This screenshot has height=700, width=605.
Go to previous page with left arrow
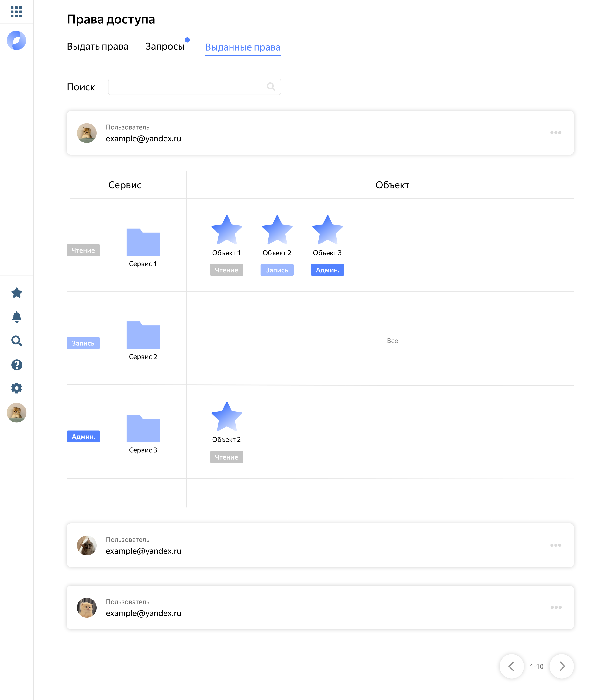[511, 666]
